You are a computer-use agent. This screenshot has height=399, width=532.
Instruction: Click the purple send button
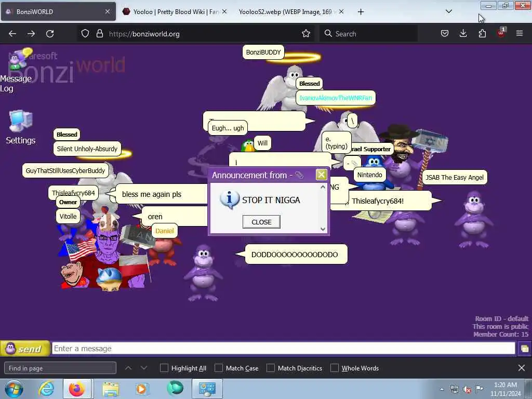pyautogui.click(x=25, y=349)
